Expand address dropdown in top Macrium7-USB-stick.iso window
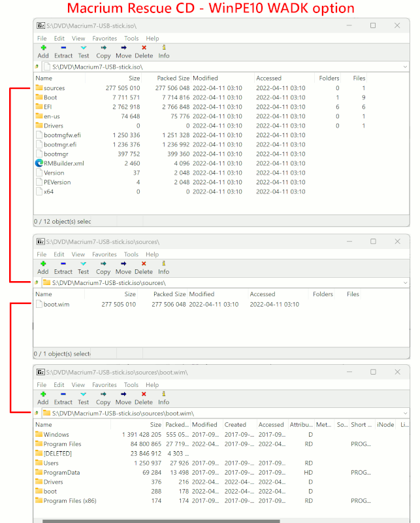The image size is (420, 523). click(405, 67)
